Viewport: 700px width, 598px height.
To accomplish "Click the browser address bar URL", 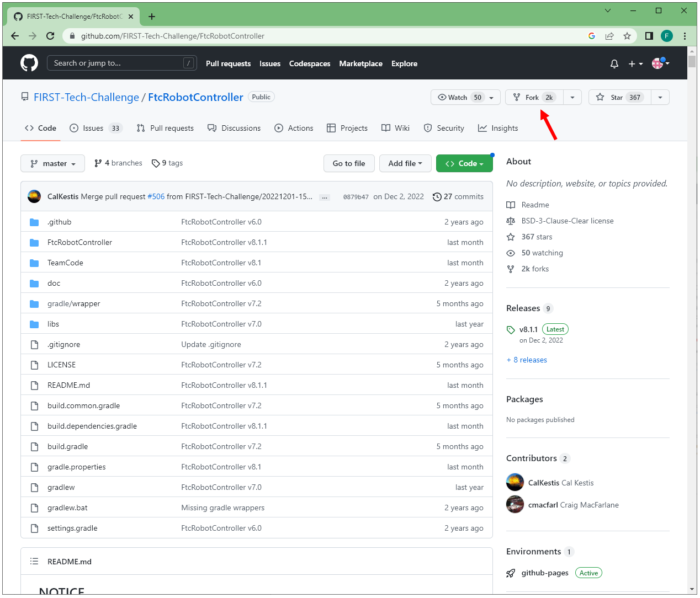I will coord(173,36).
